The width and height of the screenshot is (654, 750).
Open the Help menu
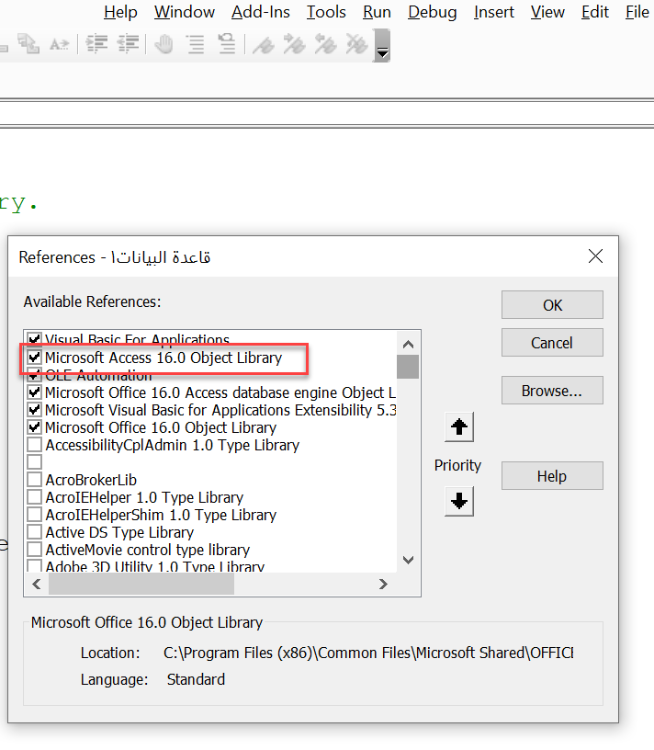(x=121, y=11)
